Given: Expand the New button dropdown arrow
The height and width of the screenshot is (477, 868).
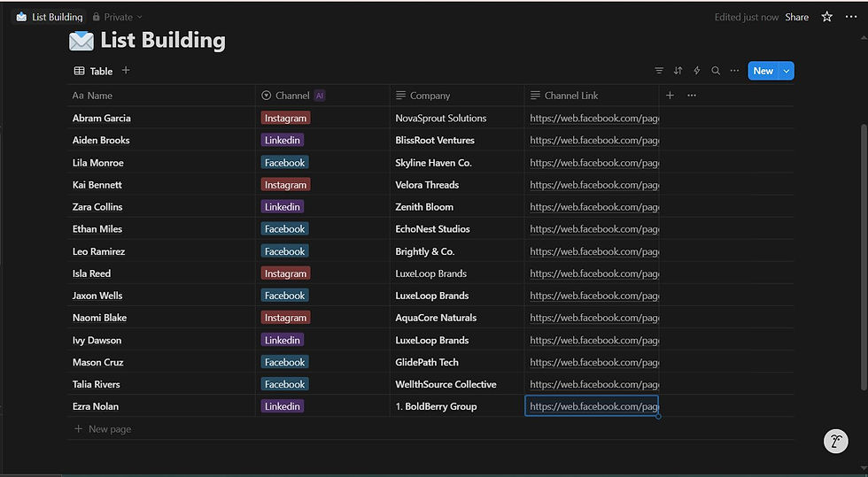Looking at the screenshot, I should (787, 71).
